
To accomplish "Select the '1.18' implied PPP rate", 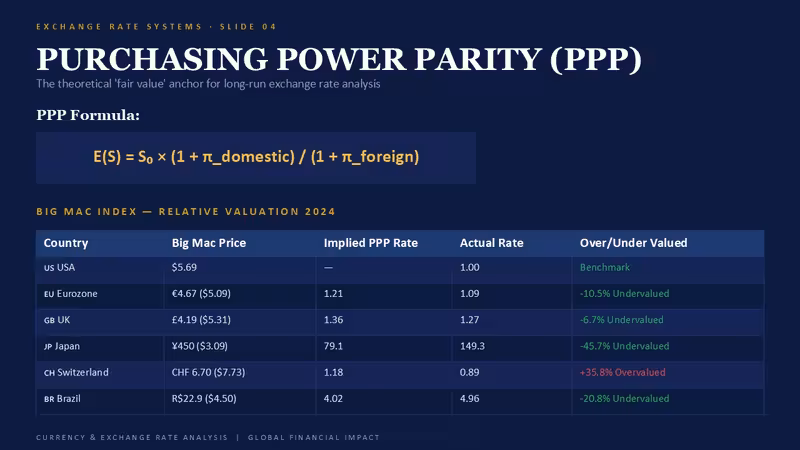I will 333,372.
